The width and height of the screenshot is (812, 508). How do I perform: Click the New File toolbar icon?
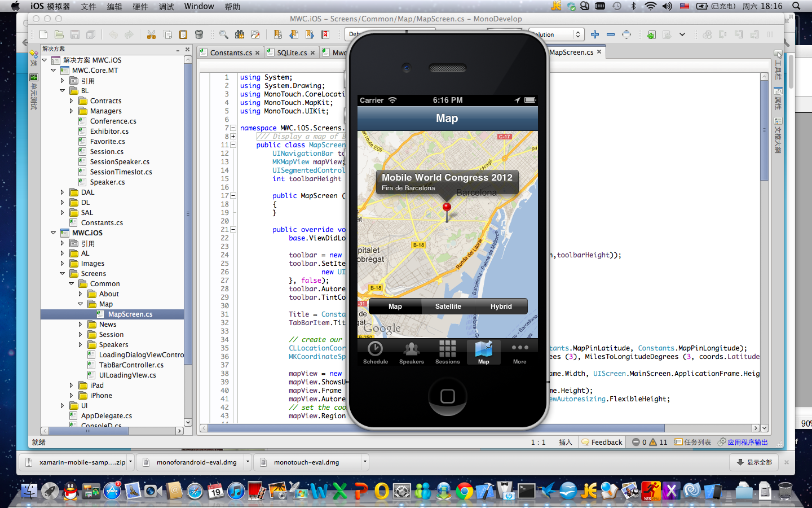pyautogui.click(x=43, y=34)
